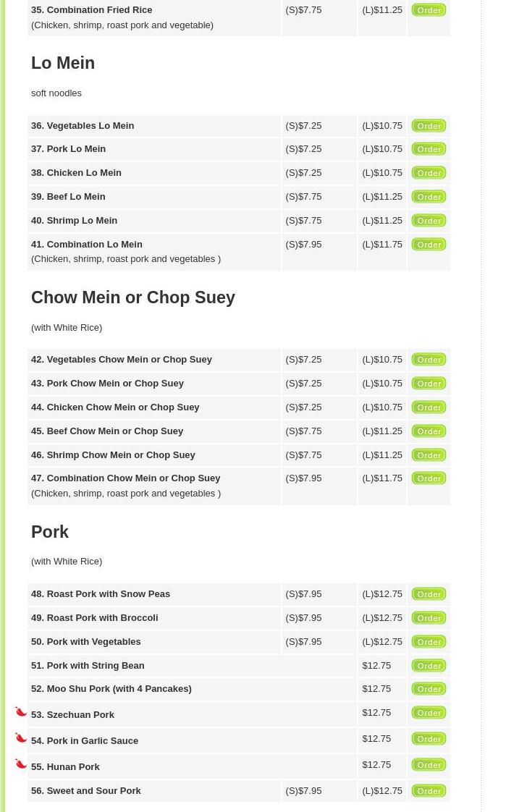
Task: Order Pork with String Bean
Action: coord(429,665)
